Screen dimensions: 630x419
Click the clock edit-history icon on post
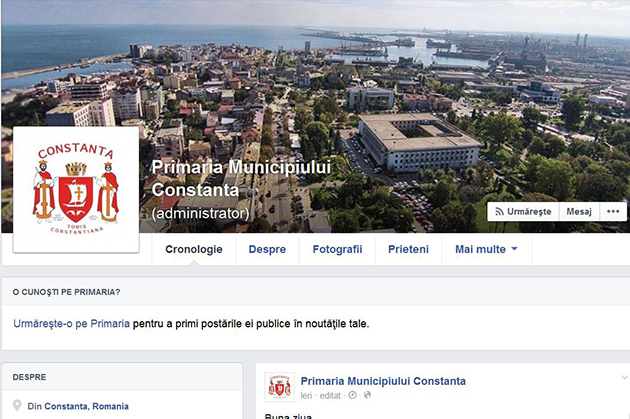point(352,395)
